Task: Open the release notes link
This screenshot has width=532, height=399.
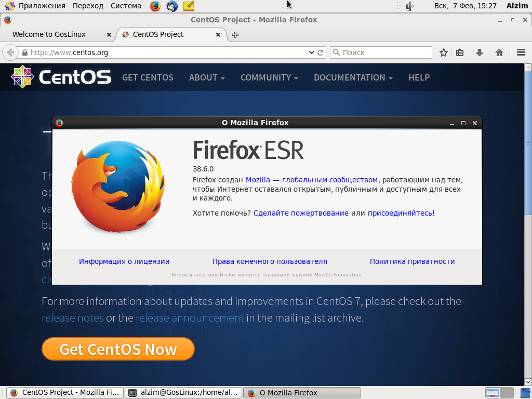Action: point(73,318)
